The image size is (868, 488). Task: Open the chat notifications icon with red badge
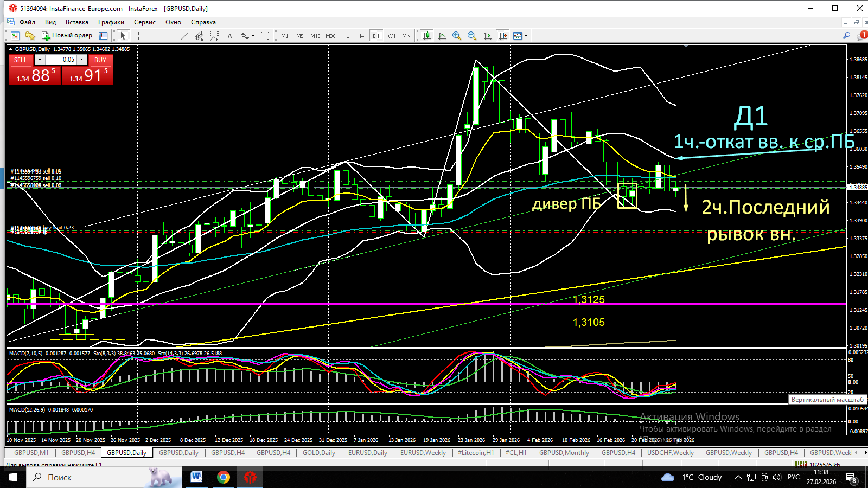pos(861,36)
